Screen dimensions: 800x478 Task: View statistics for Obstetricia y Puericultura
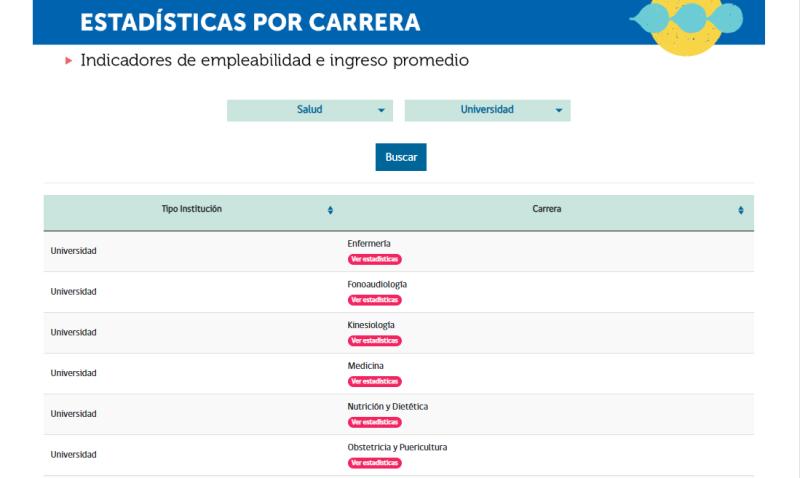375,463
